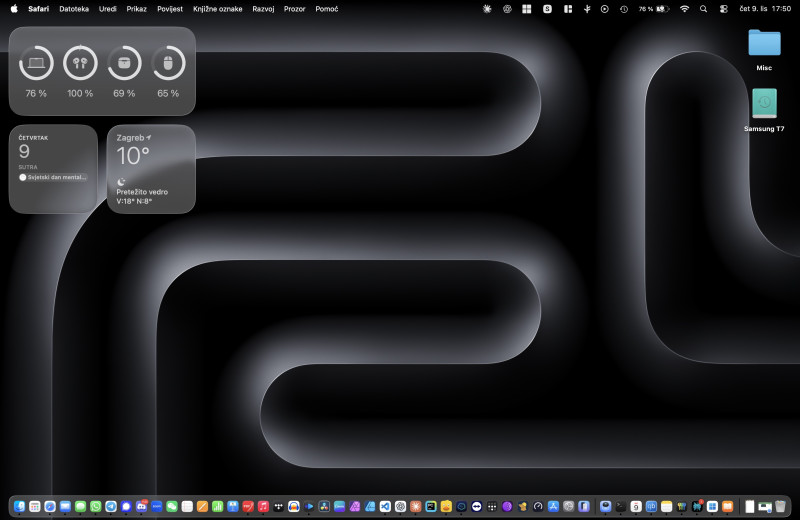Launch the Music app
The image size is (800, 520).
click(263, 507)
